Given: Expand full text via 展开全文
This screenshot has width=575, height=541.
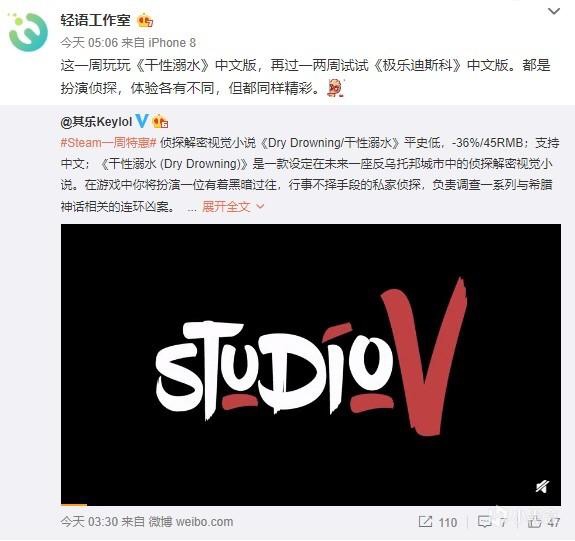Looking at the screenshot, I should [226, 206].
